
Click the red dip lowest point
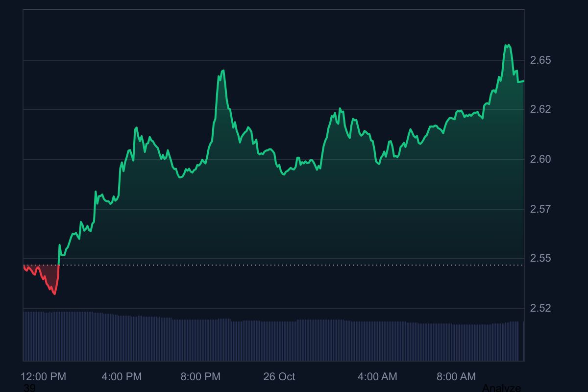54,294
